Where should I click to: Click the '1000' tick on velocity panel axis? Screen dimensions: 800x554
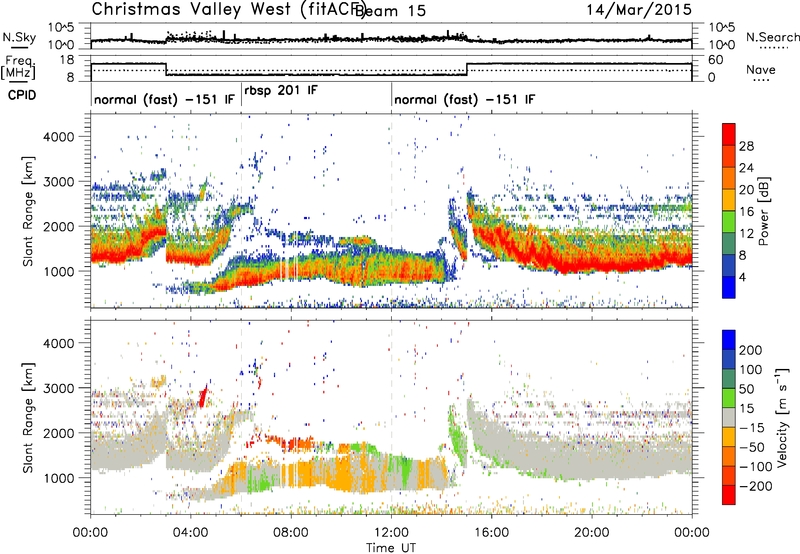click(58, 478)
